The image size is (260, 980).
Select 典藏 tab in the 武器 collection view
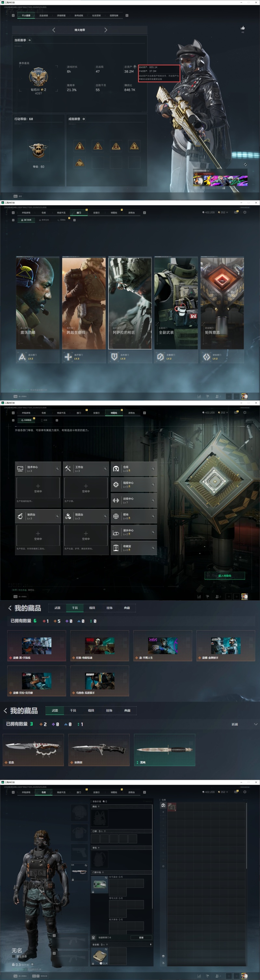click(127, 710)
